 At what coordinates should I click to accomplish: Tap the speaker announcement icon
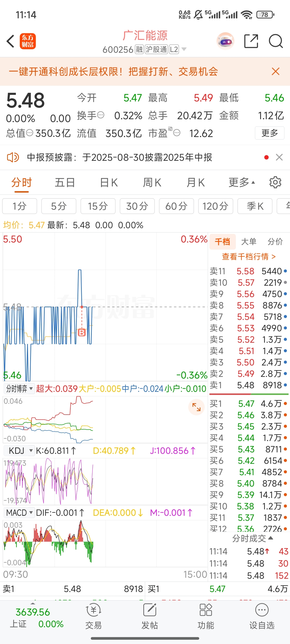coord(13,157)
